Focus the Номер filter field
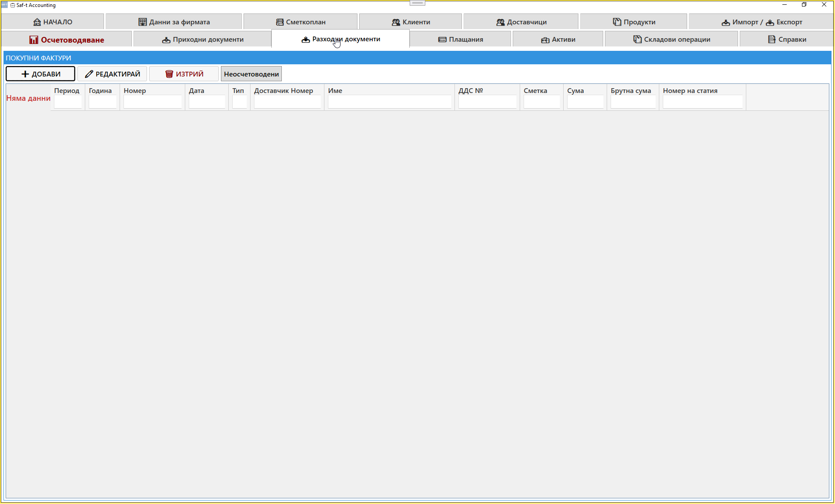835x504 pixels. 153,102
